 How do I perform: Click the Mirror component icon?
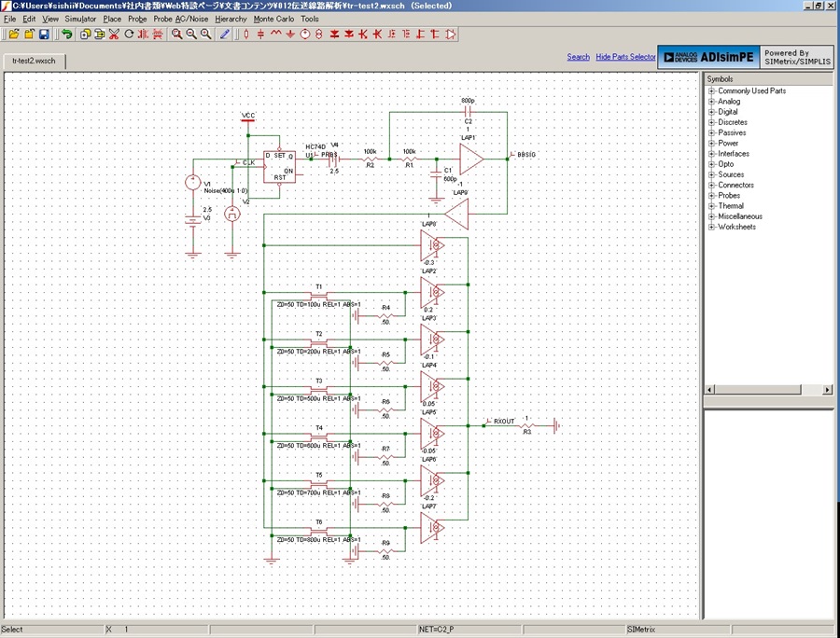(143, 35)
